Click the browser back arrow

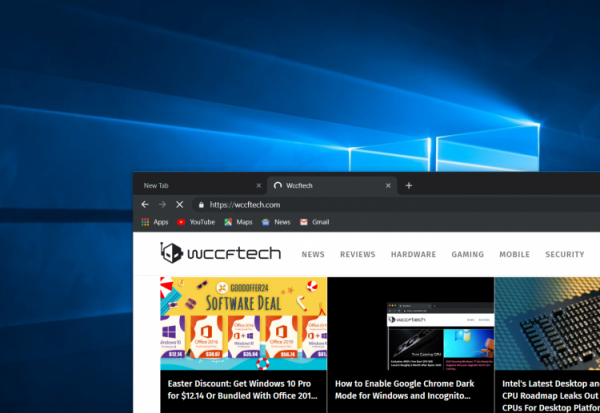click(x=146, y=204)
